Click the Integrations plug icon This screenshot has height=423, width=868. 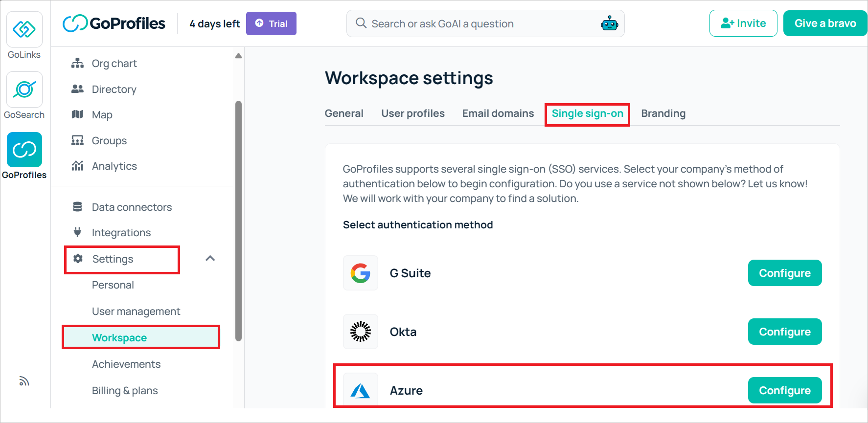[77, 232]
